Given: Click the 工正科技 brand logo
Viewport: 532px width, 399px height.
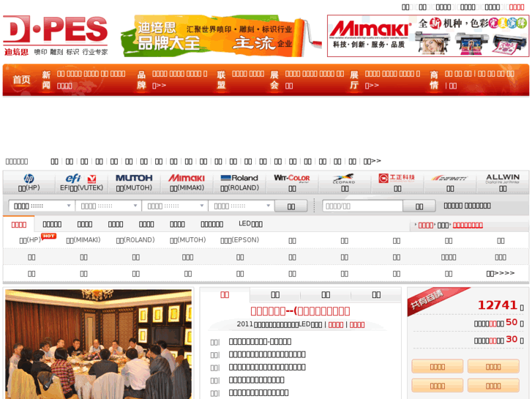Looking at the screenshot, I should (397, 178).
